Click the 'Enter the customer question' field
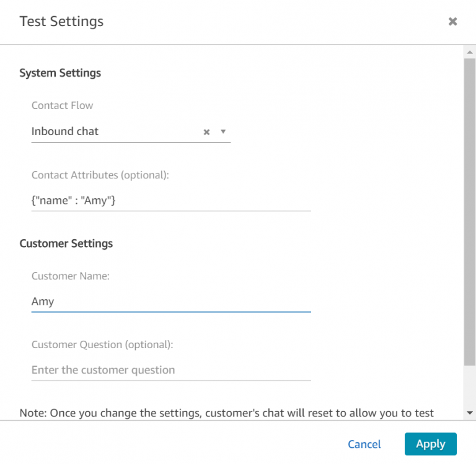The width and height of the screenshot is (476, 464). pyautogui.click(x=170, y=370)
